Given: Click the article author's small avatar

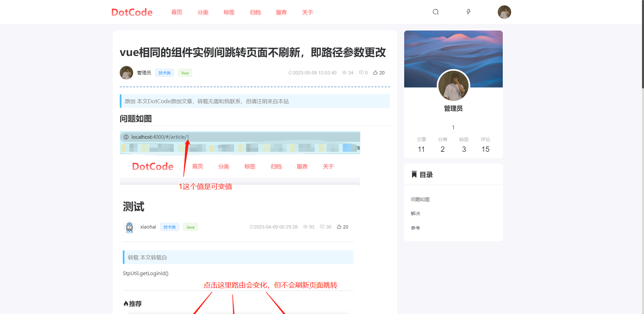Looking at the screenshot, I should coord(126,73).
